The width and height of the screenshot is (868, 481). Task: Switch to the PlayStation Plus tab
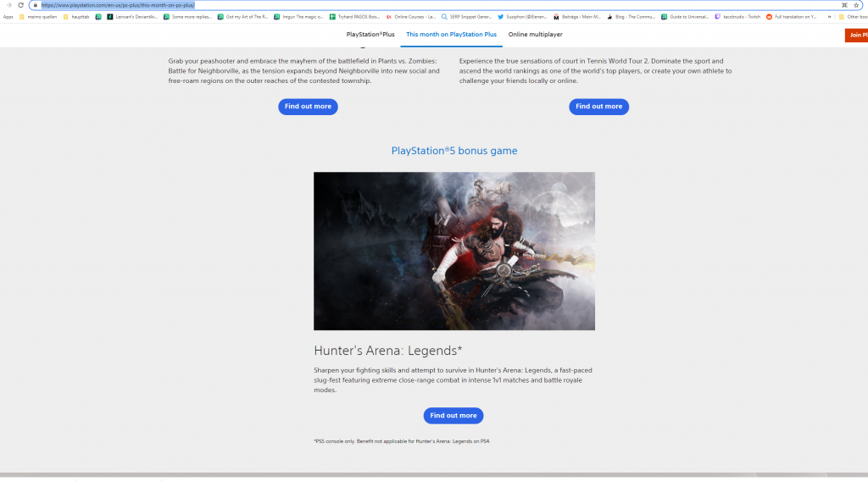coord(370,34)
